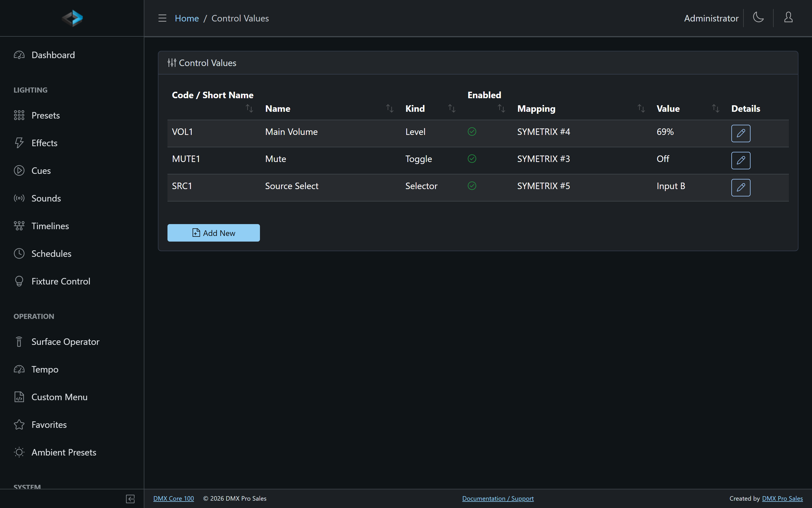Select the SYMETRIX #5 mapping cell
Viewport: 812px width, 508px height.
(543, 186)
